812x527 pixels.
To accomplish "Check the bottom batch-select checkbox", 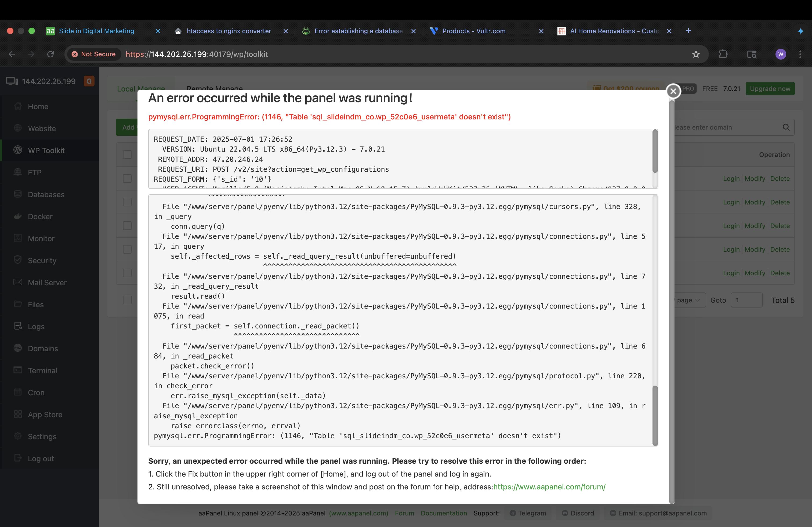I will click(x=127, y=300).
